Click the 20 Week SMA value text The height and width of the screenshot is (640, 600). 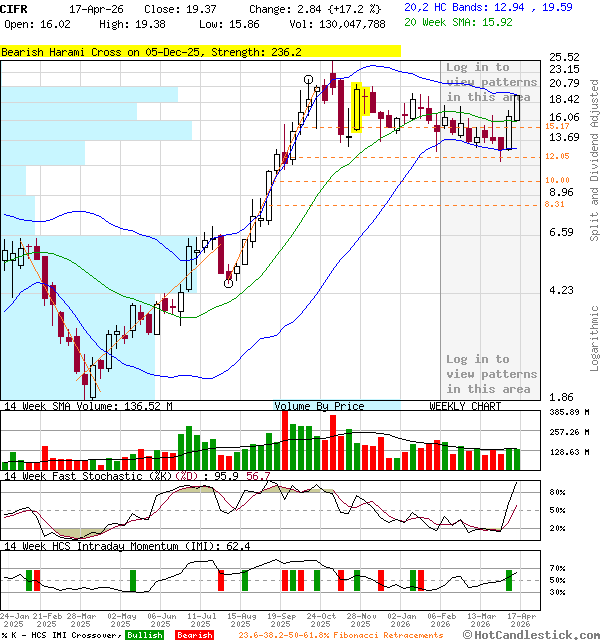tap(460, 21)
